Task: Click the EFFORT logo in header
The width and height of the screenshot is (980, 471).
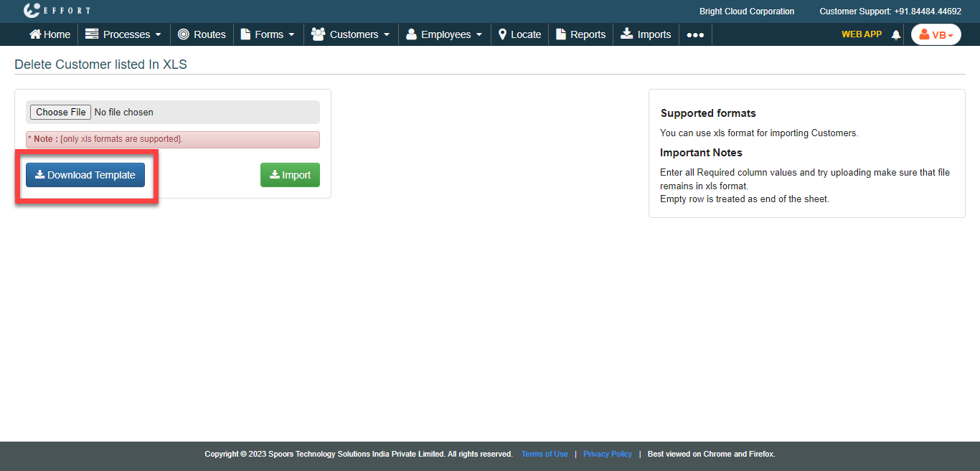Action: pos(57,11)
